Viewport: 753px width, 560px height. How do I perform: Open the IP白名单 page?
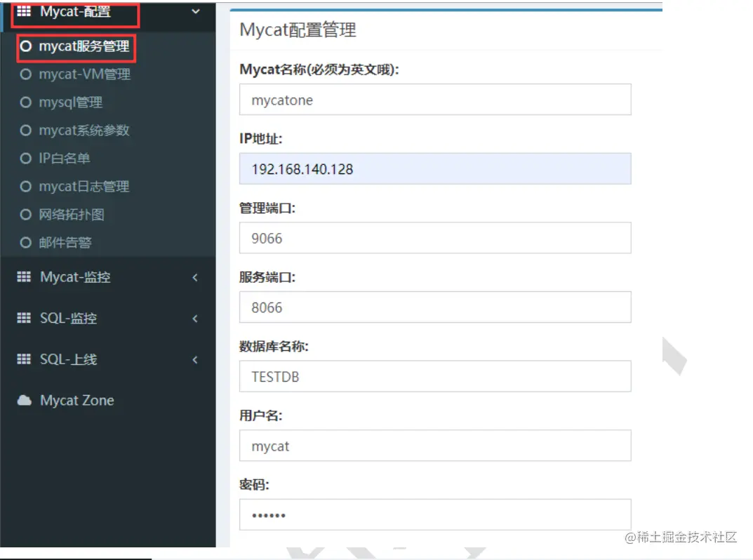65,158
